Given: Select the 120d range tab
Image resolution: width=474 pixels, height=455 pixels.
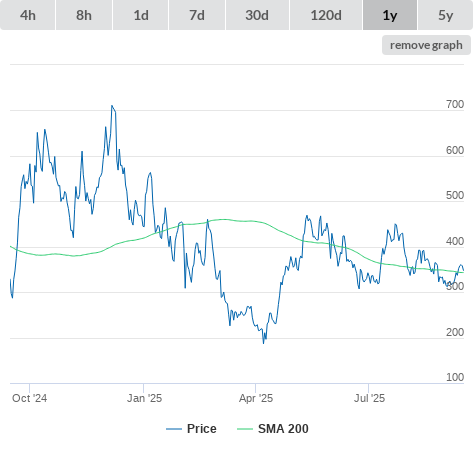Looking at the screenshot, I should (326, 15).
